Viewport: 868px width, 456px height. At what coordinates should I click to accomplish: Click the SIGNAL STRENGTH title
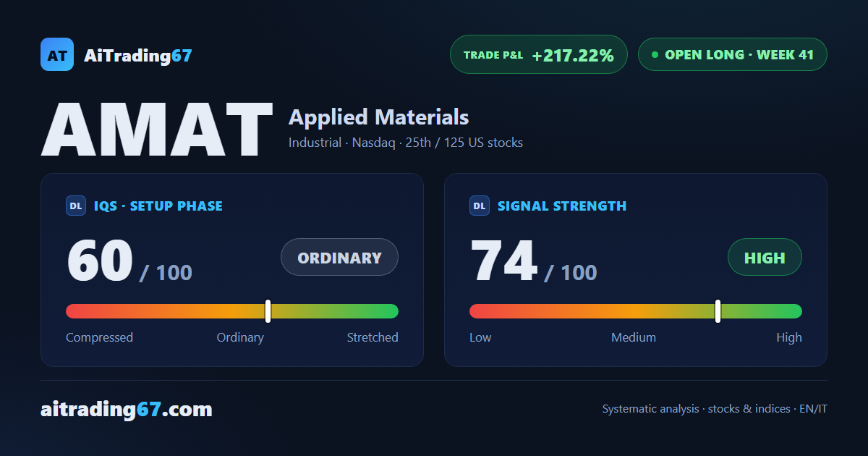point(562,206)
